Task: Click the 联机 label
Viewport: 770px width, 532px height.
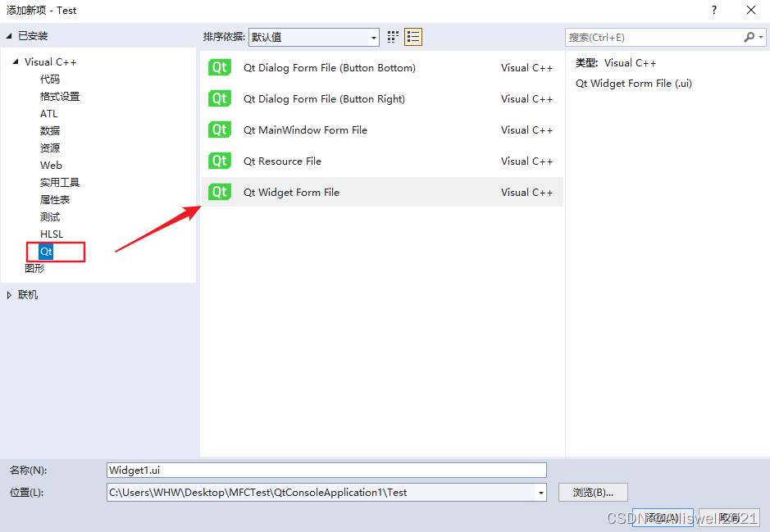Action: tap(28, 295)
